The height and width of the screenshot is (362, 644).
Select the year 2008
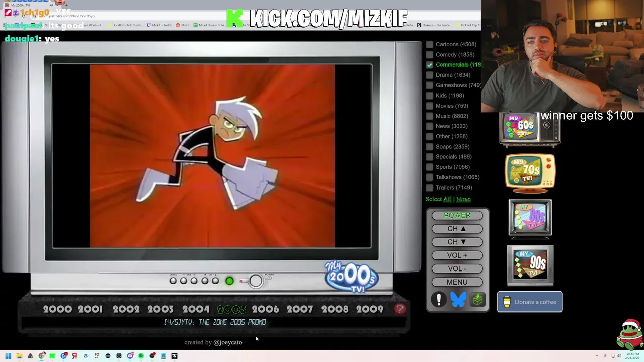[335, 309]
